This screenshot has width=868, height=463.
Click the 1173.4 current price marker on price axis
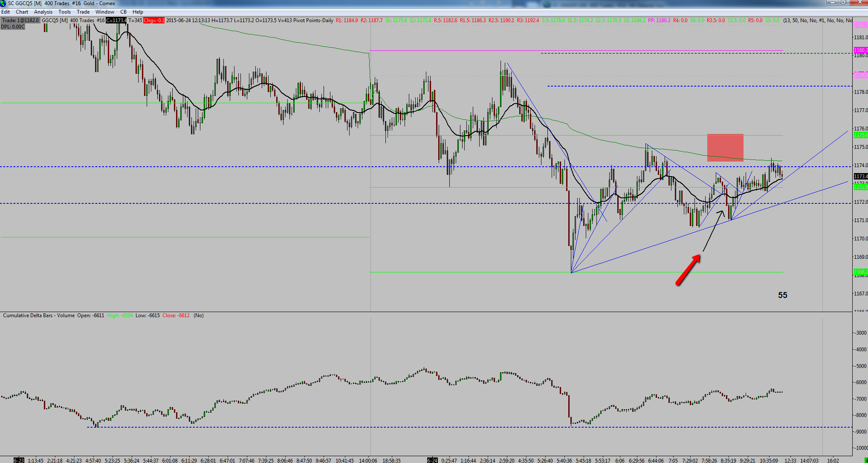pos(861,176)
